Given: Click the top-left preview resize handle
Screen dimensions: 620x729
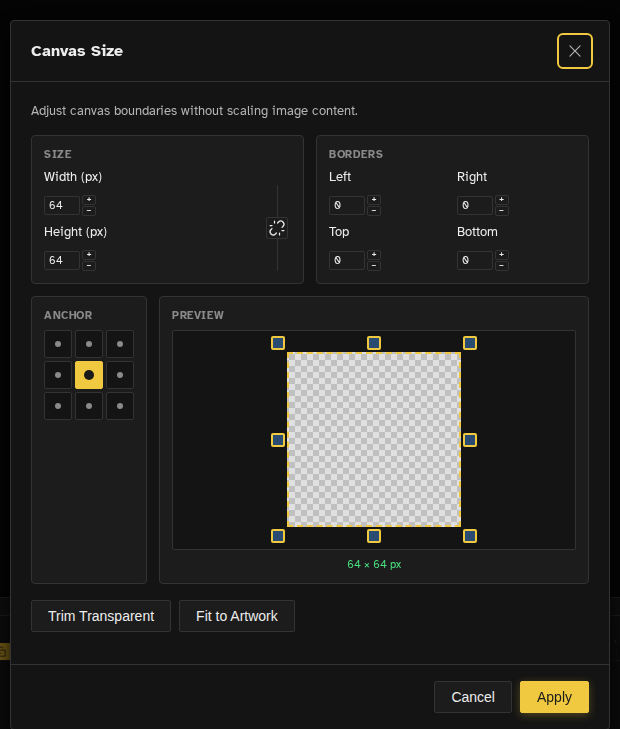Looking at the screenshot, I should 278,343.
